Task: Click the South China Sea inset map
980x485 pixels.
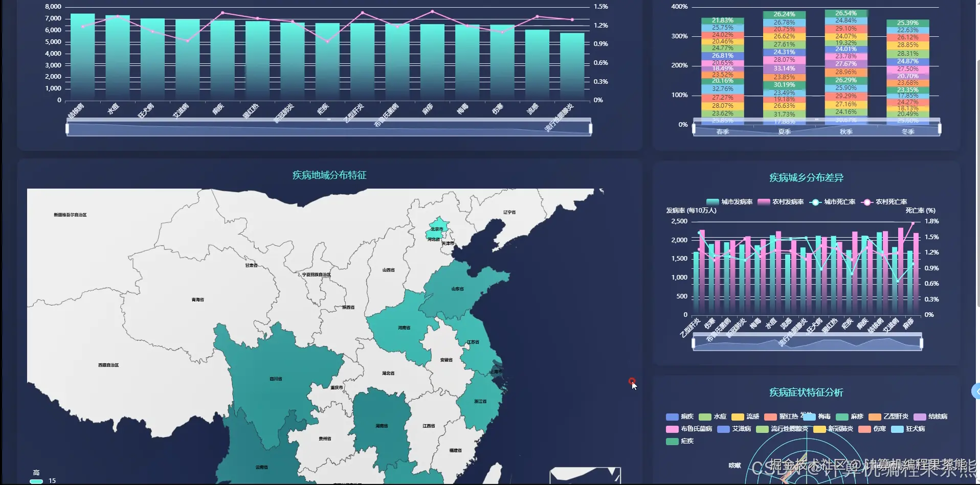Action: [x=585, y=476]
